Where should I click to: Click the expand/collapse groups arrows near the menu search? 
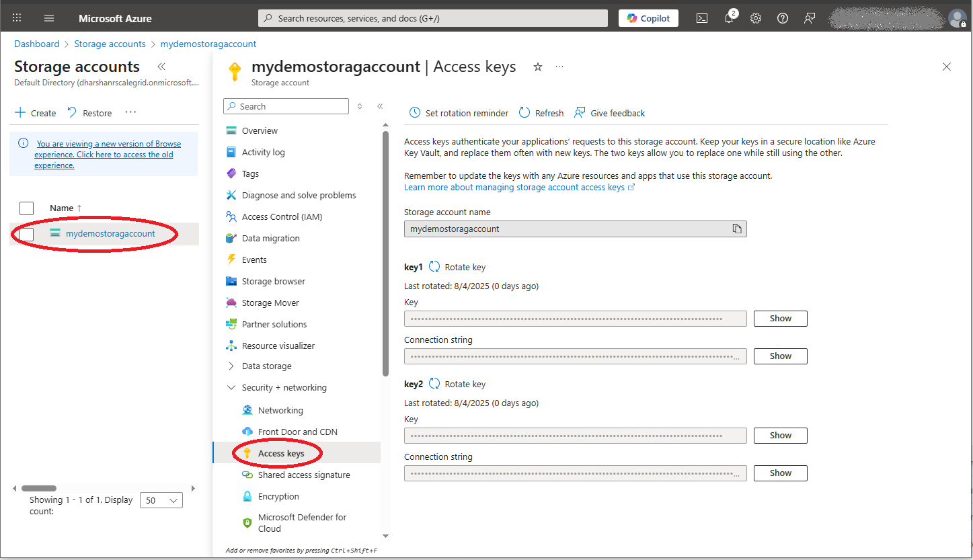point(360,106)
